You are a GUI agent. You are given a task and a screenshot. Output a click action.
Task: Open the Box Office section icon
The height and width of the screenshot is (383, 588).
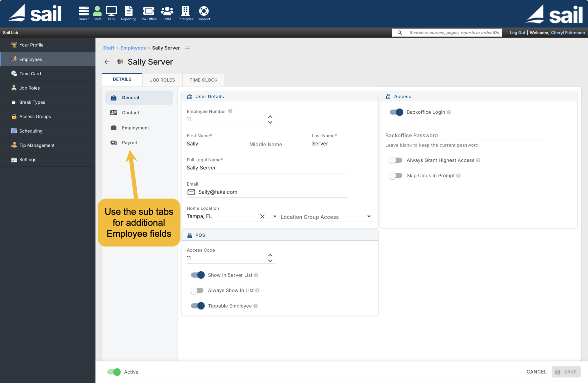(x=148, y=13)
